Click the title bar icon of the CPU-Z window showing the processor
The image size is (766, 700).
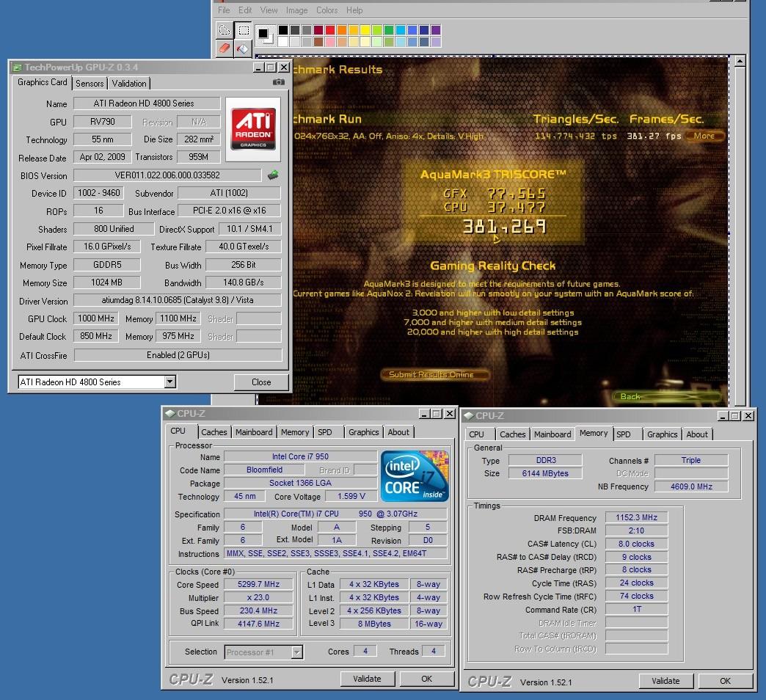[x=170, y=413]
